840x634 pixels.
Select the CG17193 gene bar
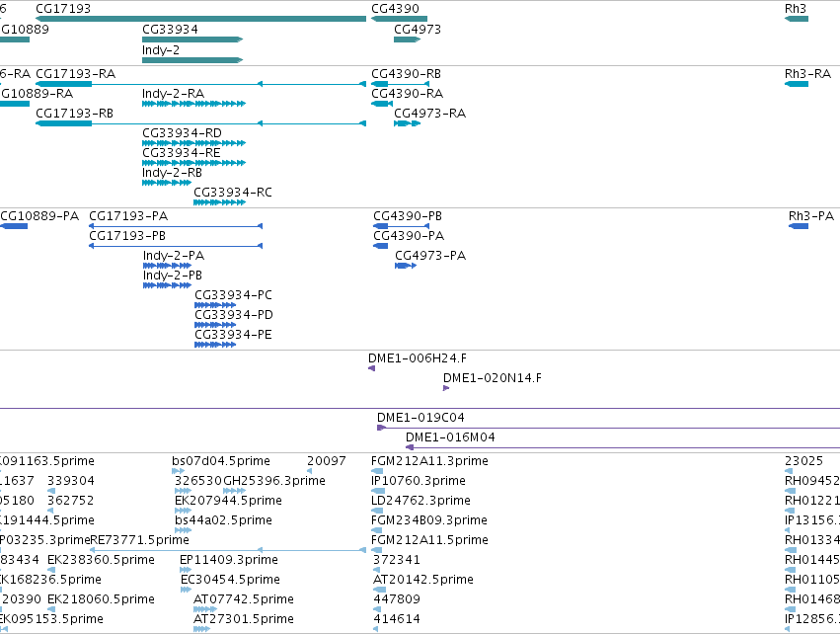(201, 19)
